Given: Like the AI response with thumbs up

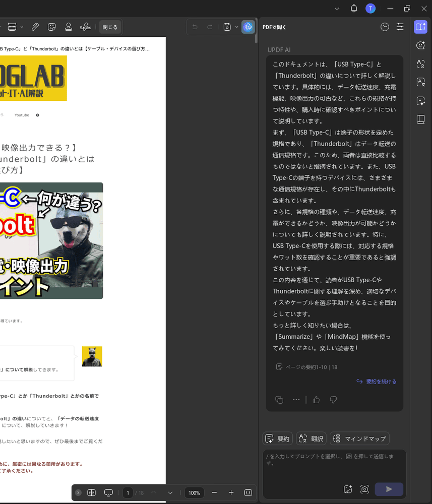Looking at the screenshot, I should 316,400.
